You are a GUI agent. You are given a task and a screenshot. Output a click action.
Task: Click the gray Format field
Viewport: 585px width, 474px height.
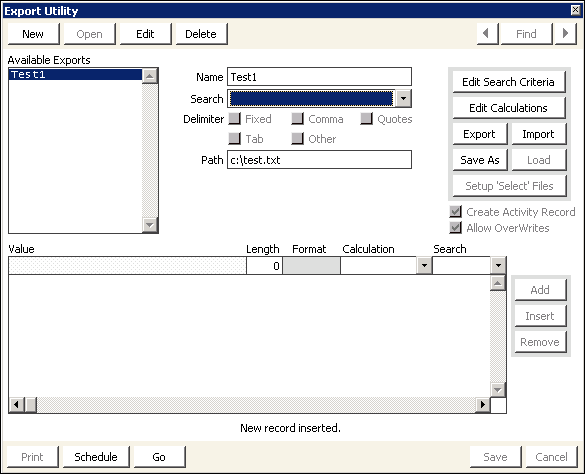click(x=312, y=266)
